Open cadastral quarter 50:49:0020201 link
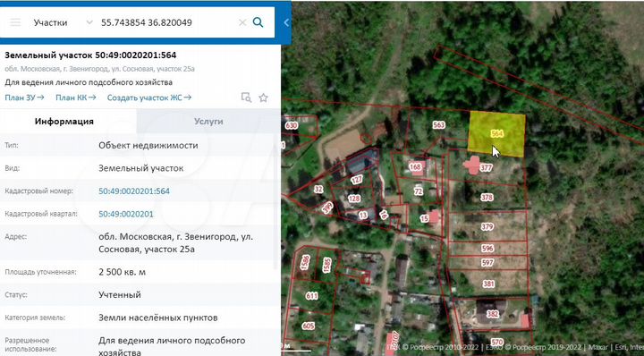The width and height of the screenshot is (644, 356). pyautogui.click(x=126, y=214)
